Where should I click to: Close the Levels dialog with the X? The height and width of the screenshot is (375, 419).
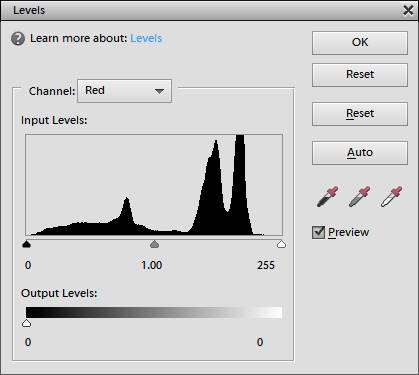pos(408,10)
